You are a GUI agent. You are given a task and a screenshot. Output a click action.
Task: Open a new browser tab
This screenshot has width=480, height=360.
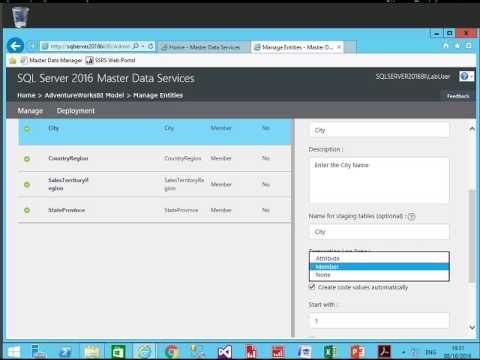click(350, 47)
